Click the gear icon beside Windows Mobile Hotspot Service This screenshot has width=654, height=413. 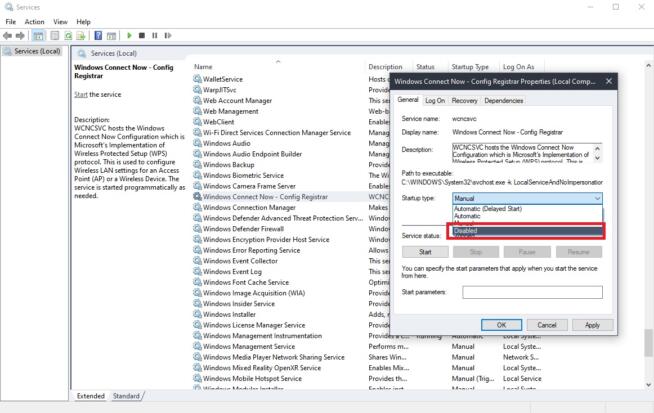pos(197,378)
